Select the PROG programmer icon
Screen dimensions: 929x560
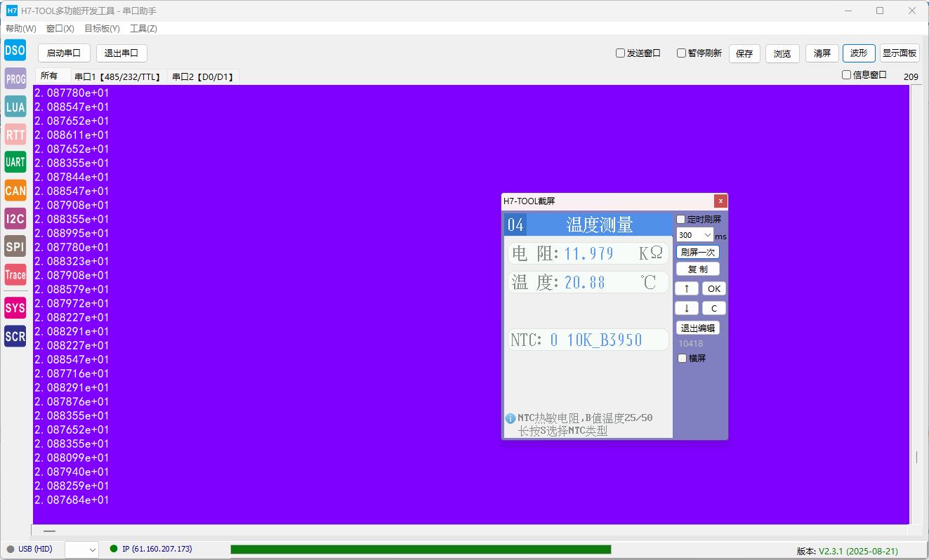coord(15,79)
